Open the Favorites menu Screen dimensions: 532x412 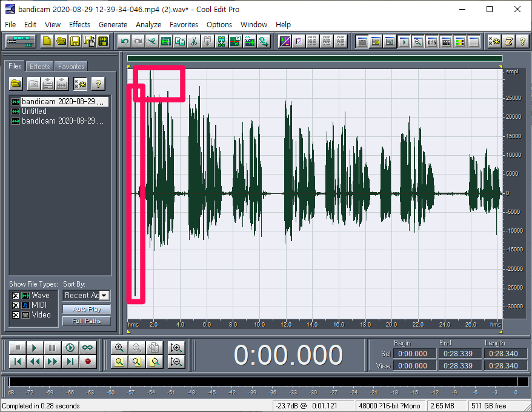(184, 24)
